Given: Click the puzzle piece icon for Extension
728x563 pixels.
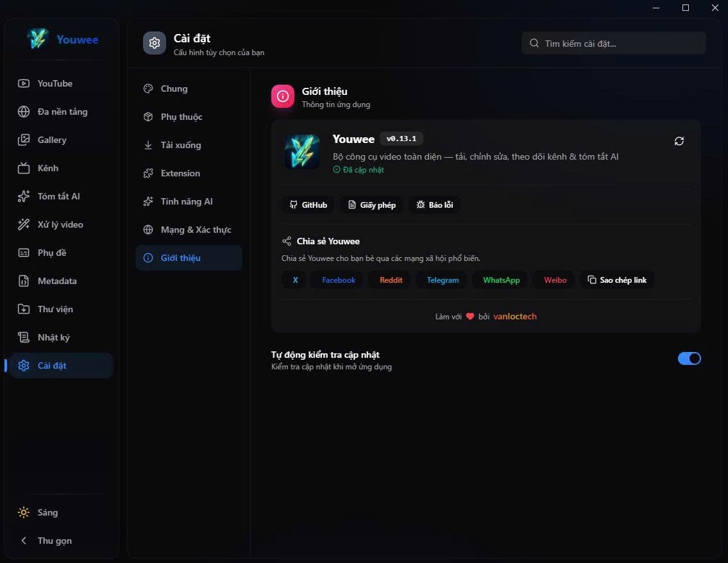Looking at the screenshot, I should 148,173.
